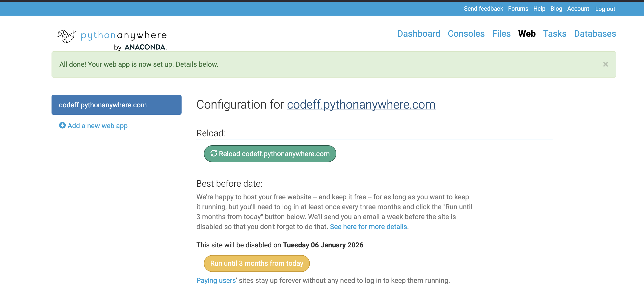This screenshot has height=293, width=644.
Task: Open the Forums link
Action: 518,9
